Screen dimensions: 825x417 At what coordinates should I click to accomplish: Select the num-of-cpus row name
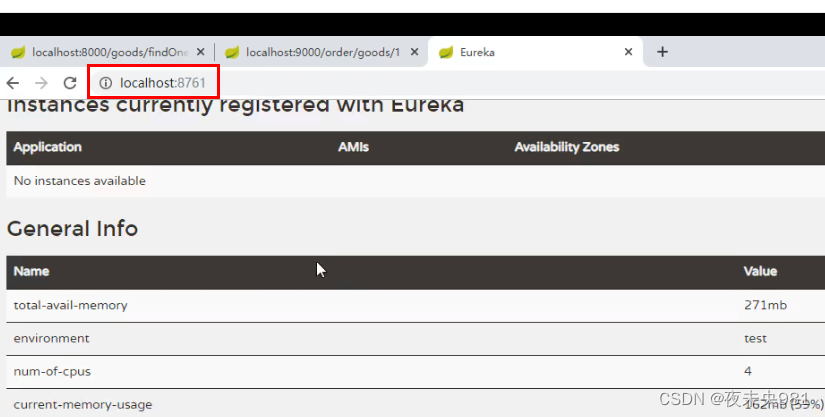tap(52, 372)
